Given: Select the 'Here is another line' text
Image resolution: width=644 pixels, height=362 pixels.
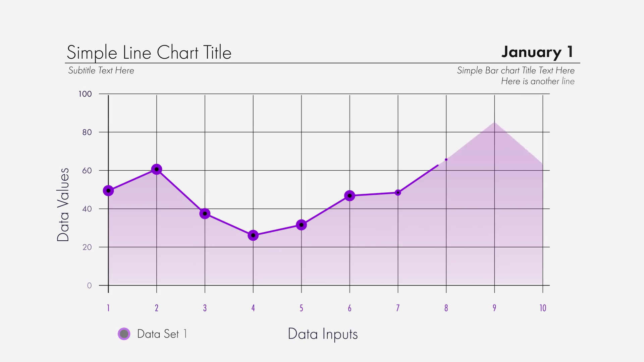Looking at the screenshot, I should pyautogui.click(x=538, y=81).
